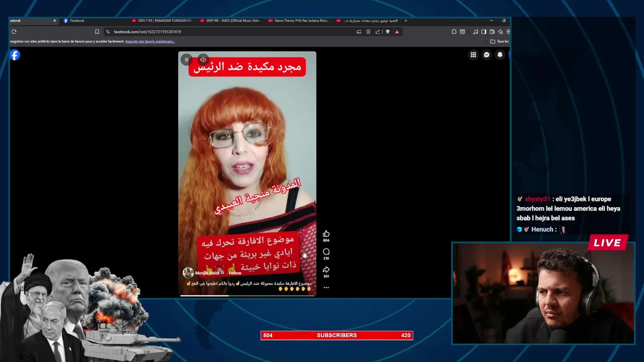
Task: Switch to 'EMP1RE - NAFS' music video tab
Action: click(229, 21)
